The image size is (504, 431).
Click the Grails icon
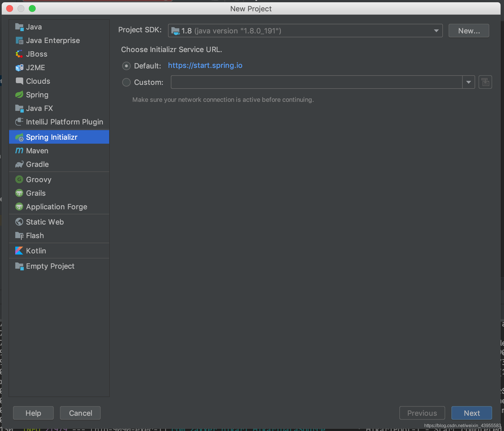click(x=19, y=193)
